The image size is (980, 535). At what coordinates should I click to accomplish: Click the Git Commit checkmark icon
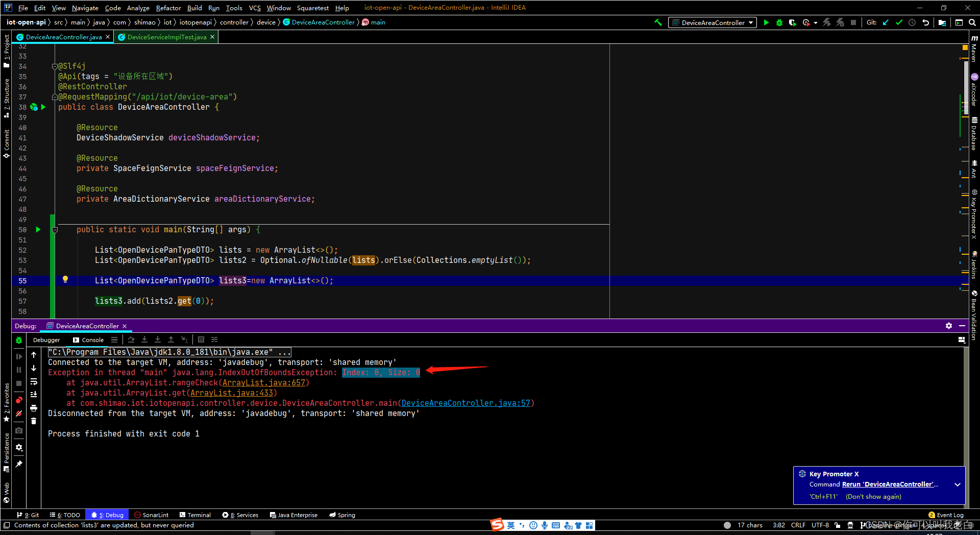[899, 22]
